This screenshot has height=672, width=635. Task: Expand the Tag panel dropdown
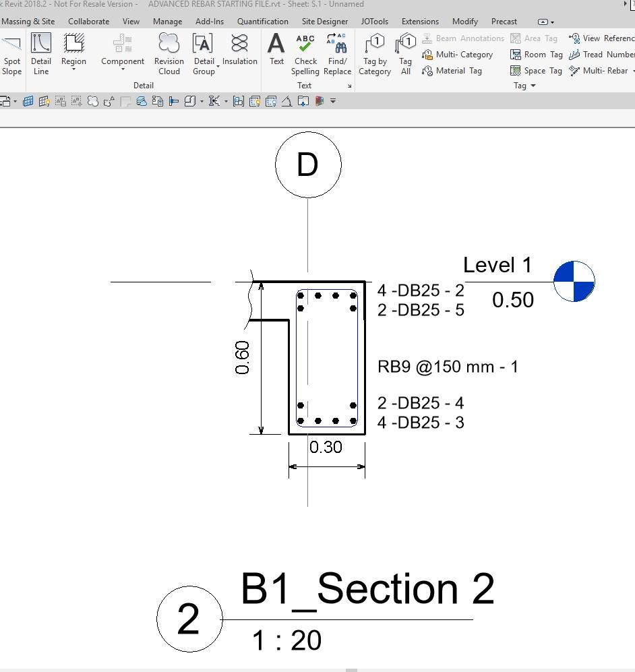point(533,86)
